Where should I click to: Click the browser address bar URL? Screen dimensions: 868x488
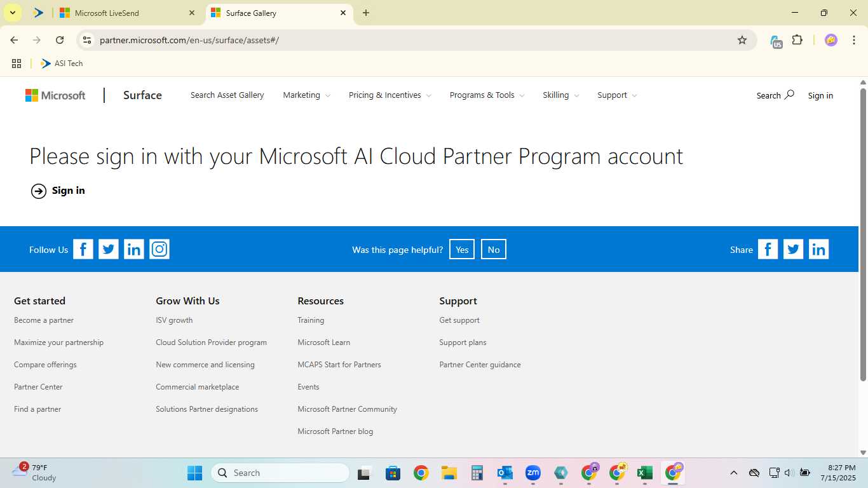click(x=189, y=40)
